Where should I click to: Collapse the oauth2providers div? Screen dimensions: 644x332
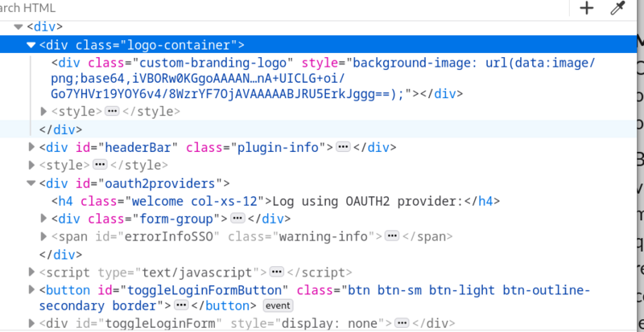31,183
